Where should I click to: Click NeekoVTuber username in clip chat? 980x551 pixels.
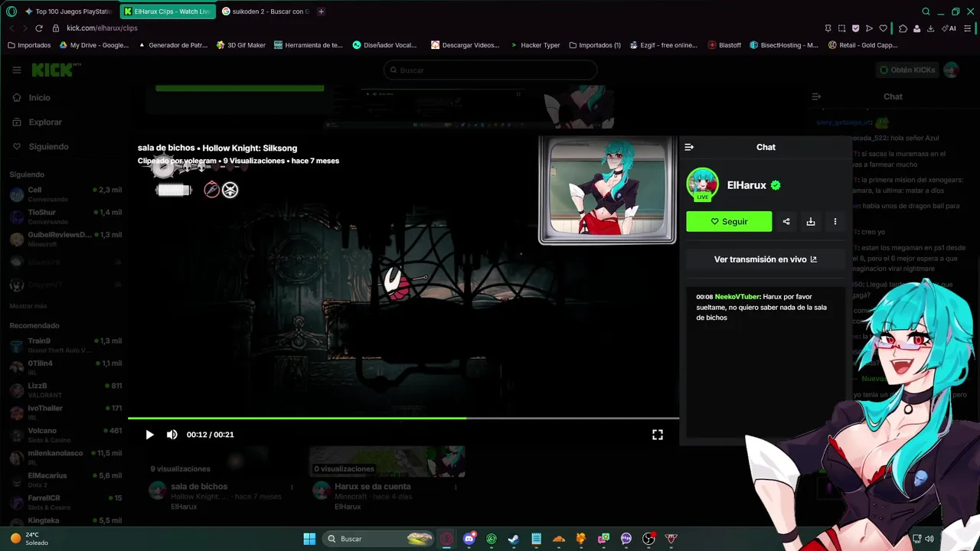coord(737,297)
